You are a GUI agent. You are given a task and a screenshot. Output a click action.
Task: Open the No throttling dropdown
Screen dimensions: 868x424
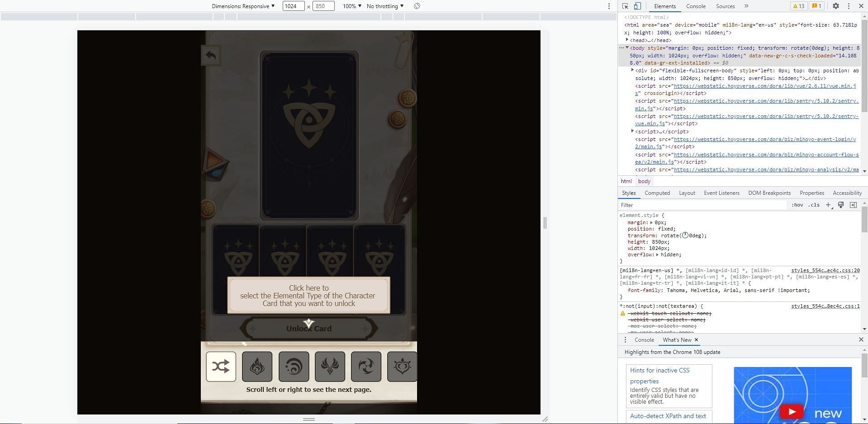[385, 6]
